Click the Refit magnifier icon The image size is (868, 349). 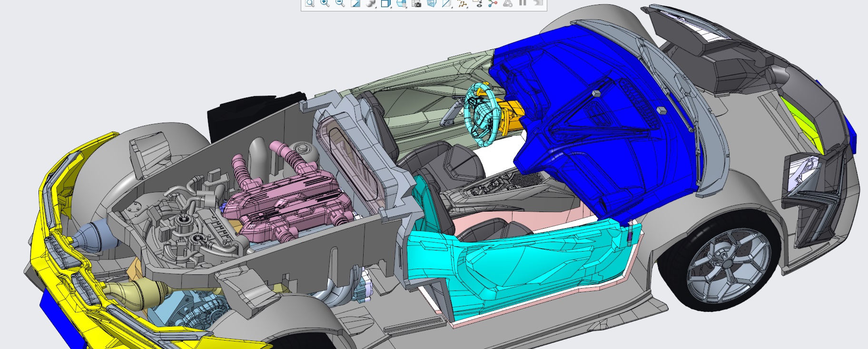coord(309,3)
